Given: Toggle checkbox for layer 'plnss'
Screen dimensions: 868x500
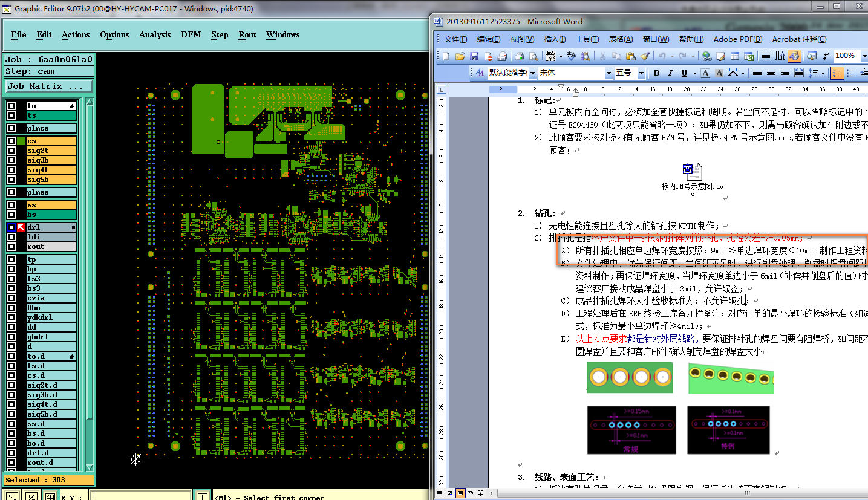Looking at the screenshot, I should click(x=11, y=192).
